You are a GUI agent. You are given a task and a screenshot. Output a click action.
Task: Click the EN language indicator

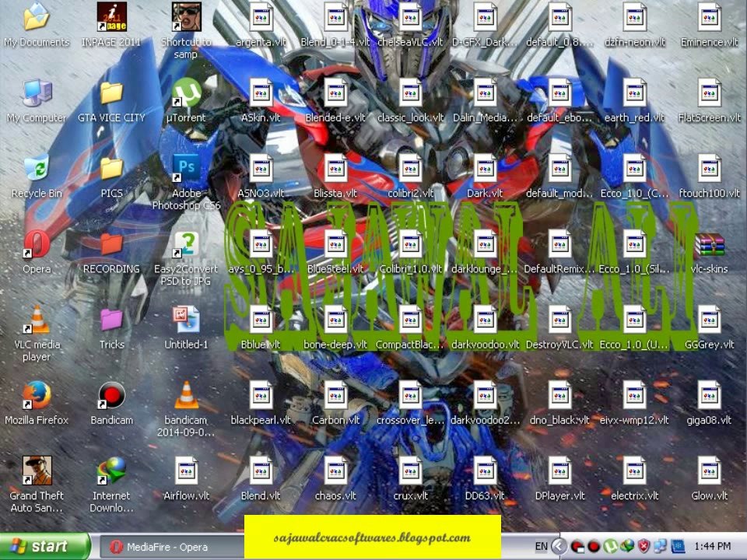(542, 546)
